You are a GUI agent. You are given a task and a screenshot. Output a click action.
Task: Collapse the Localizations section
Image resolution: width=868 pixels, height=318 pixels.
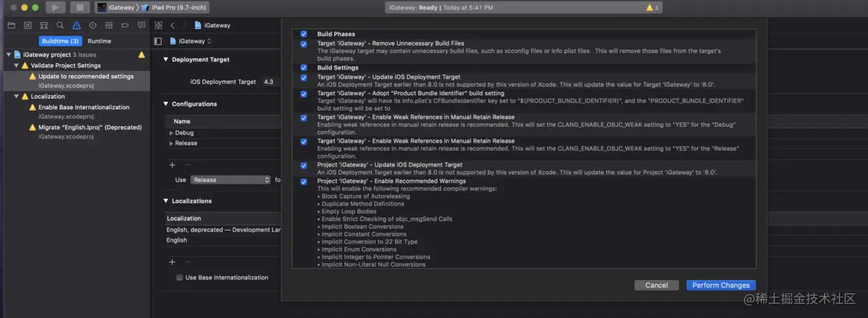(x=165, y=201)
